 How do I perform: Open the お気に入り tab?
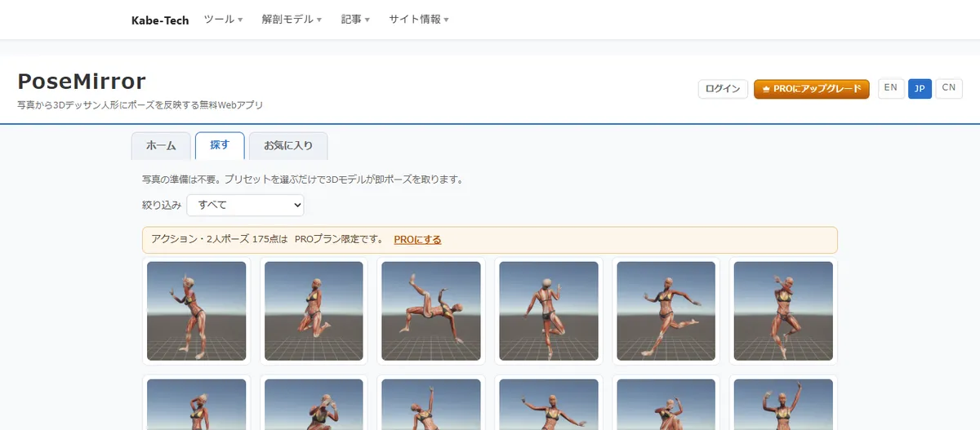tap(288, 146)
